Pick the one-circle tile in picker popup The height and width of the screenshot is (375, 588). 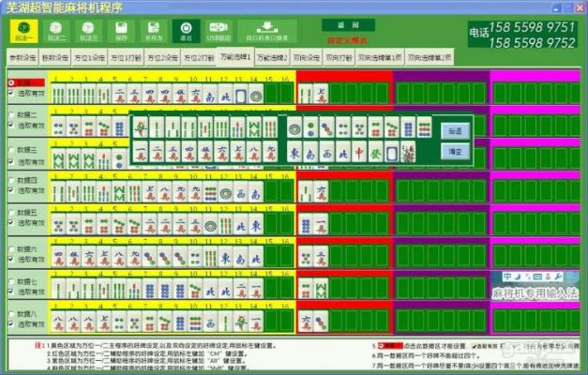pyautogui.click(x=294, y=127)
